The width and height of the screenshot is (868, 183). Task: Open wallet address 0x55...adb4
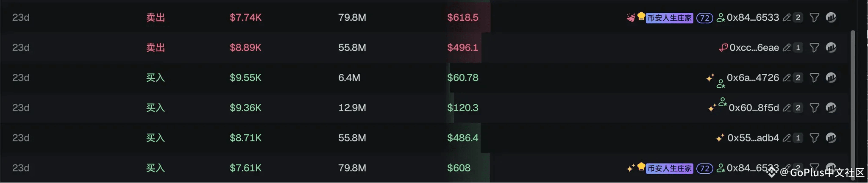(x=753, y=138)
